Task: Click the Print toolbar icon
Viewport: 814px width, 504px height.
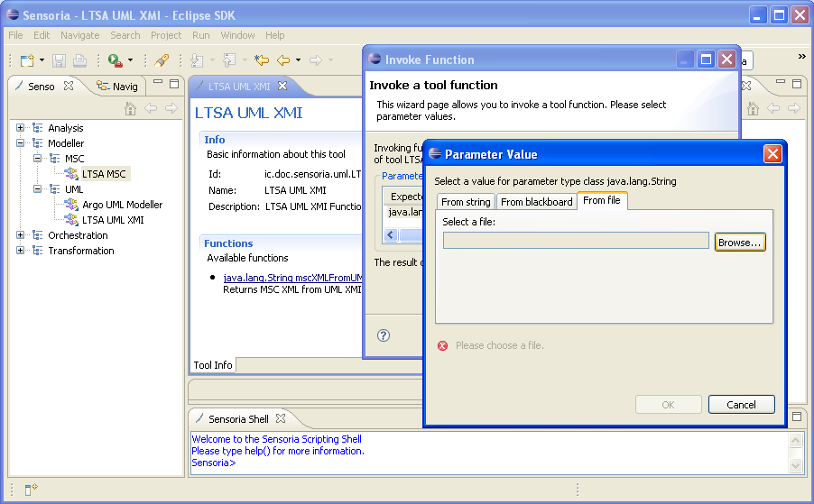Action: (79, 60)
